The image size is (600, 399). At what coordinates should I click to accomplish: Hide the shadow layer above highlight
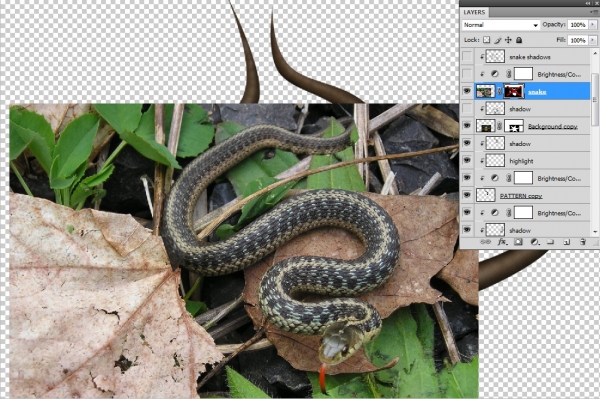pyautogui.click(x=467, y=143)
